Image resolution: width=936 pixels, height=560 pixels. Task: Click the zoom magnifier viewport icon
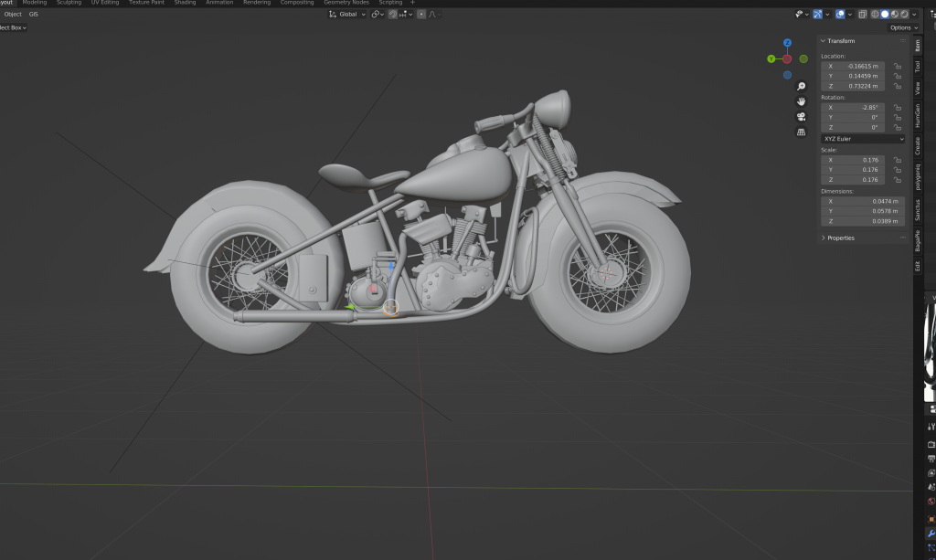pyautogui.click(x=802, y=86)
